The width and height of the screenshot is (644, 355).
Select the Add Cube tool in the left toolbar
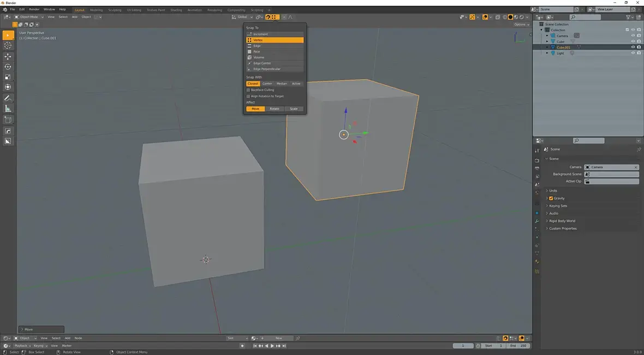(x=8, y=120)
